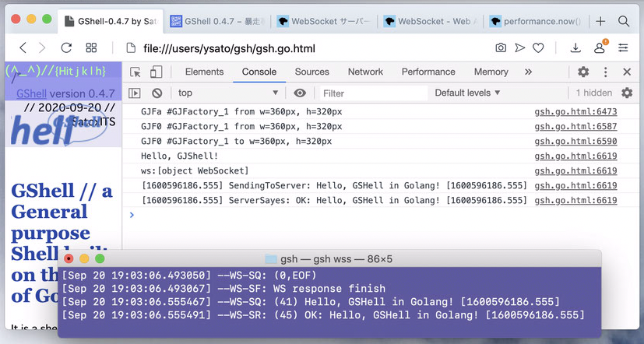The height and width of the screenshot is (344, 644).
Task: Take a snapshot with the camera icon
Action: coord(501,48)
